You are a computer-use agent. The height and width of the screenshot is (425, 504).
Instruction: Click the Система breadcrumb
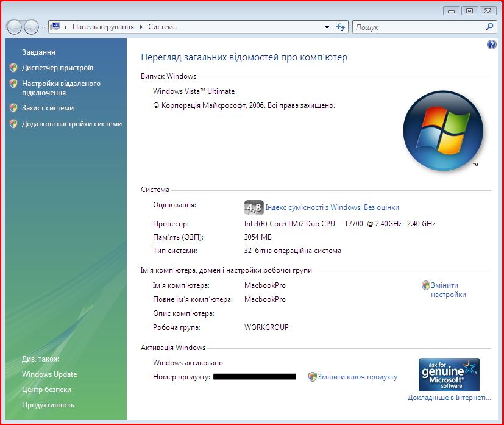click(162, 27)
